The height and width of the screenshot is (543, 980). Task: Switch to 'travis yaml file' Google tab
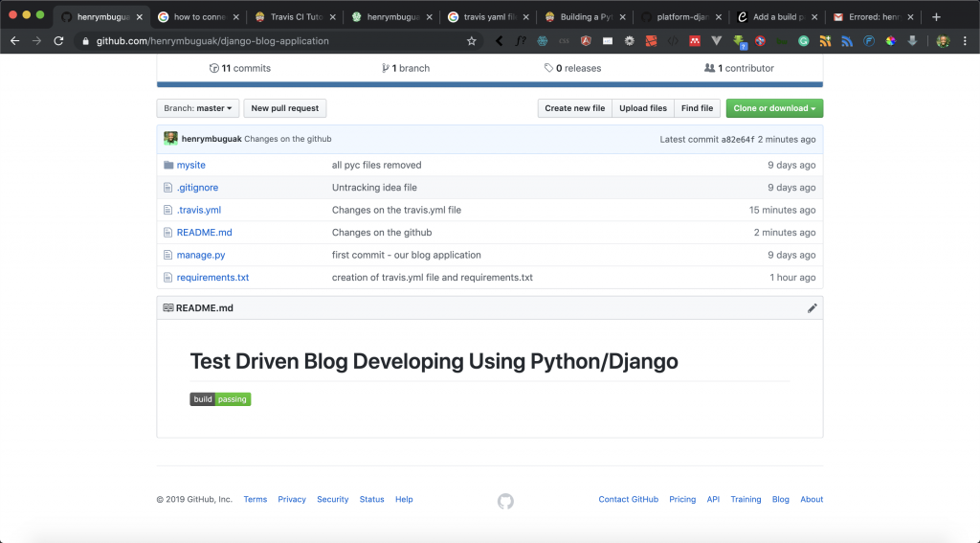coord(489,17)
